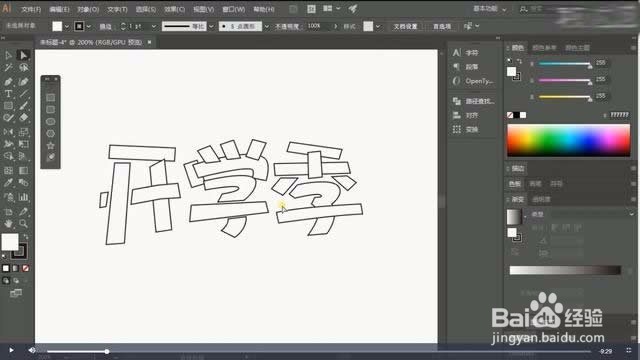Select the Magic Wand tool
Screen dimensions: 640x360
pos(8,68)
